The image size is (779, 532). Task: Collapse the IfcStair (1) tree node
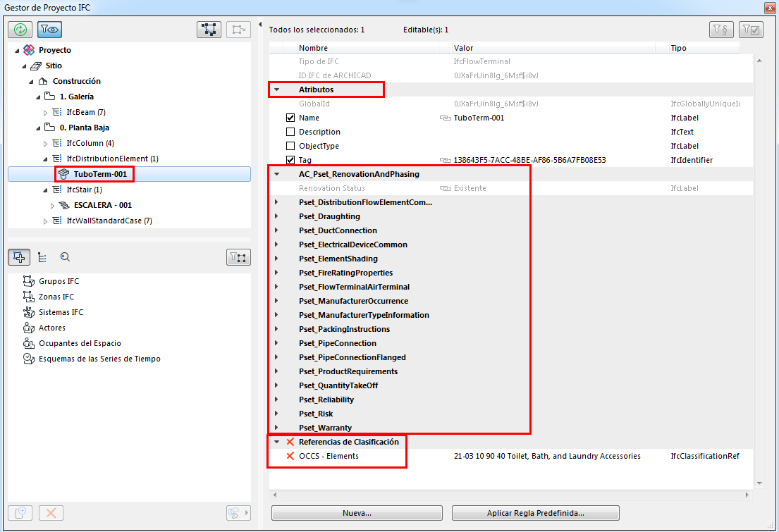pos(45,190)
